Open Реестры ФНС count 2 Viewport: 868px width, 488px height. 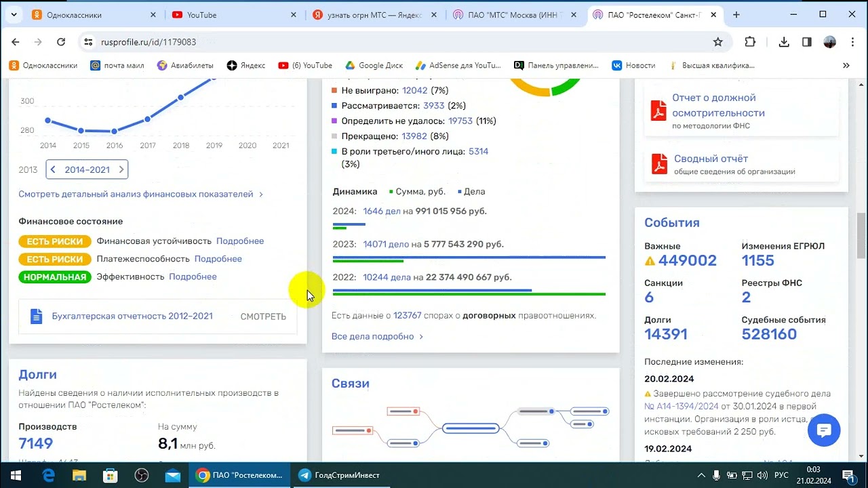click(x=746, y=298)
